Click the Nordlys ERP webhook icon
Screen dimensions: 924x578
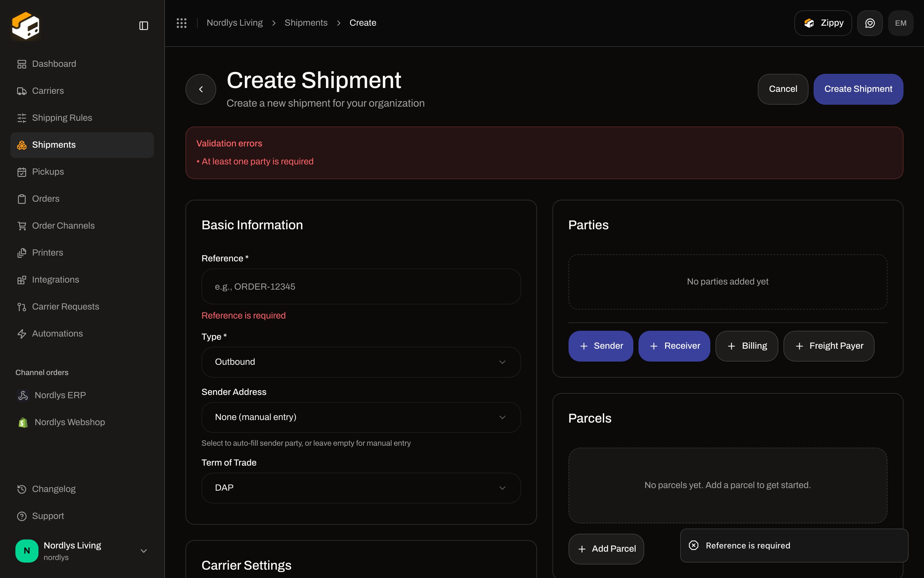(x=23, y=395)
